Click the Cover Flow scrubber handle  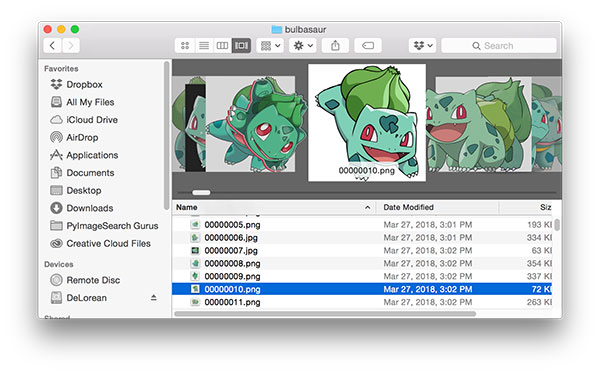click(x=201, y=192)
